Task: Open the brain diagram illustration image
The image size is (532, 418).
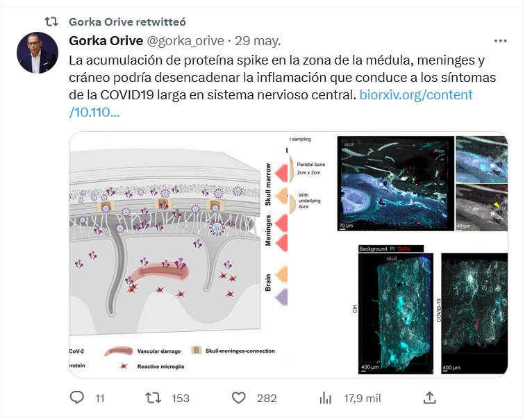Action: (x=178, y=254)
